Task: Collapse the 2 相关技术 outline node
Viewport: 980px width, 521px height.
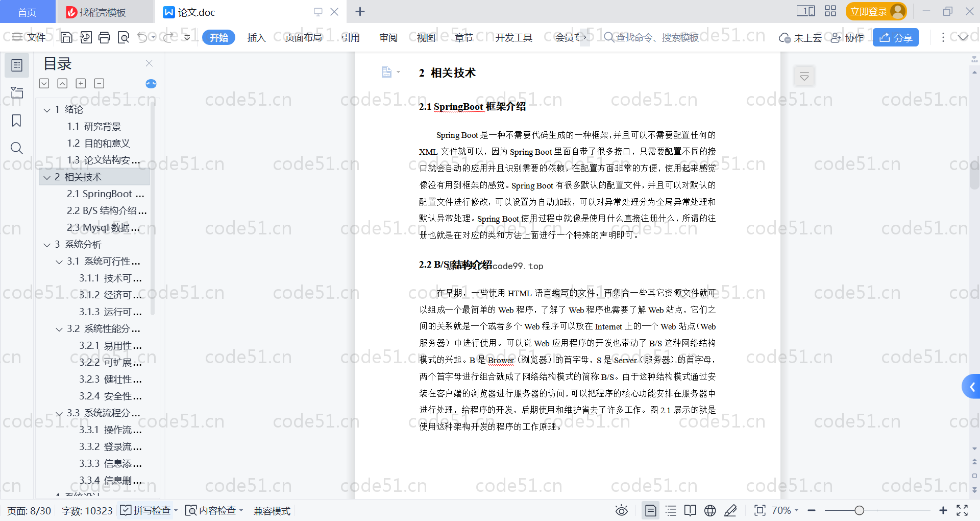Action: 47,177
